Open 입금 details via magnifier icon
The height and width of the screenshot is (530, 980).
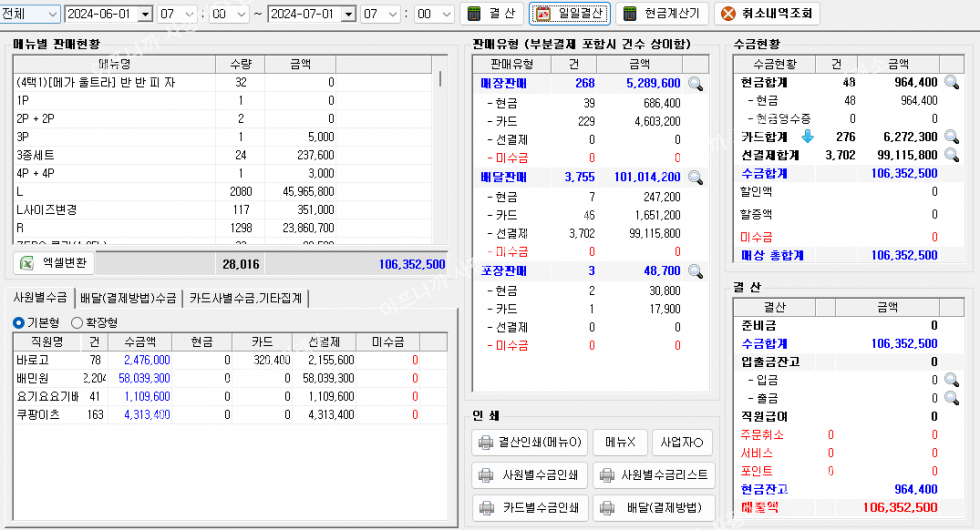click(951, 380)
